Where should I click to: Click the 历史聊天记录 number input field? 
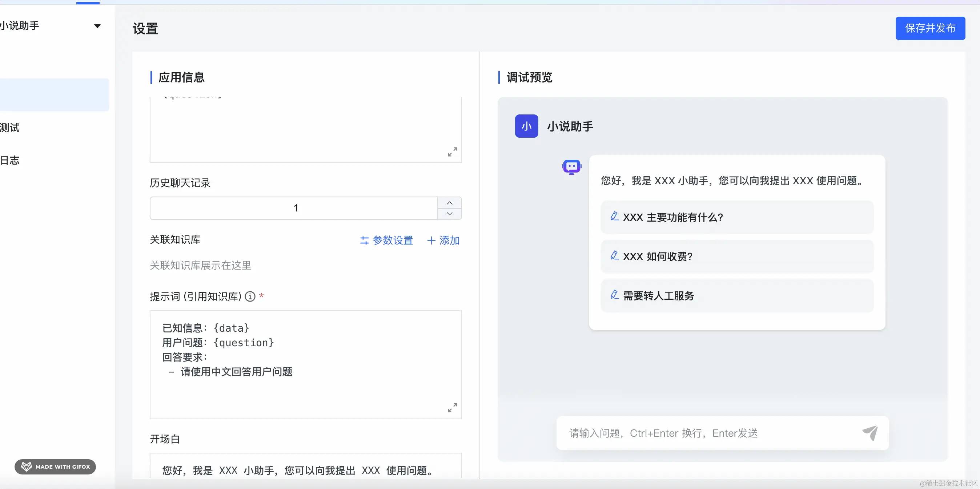tap(294, 208)
